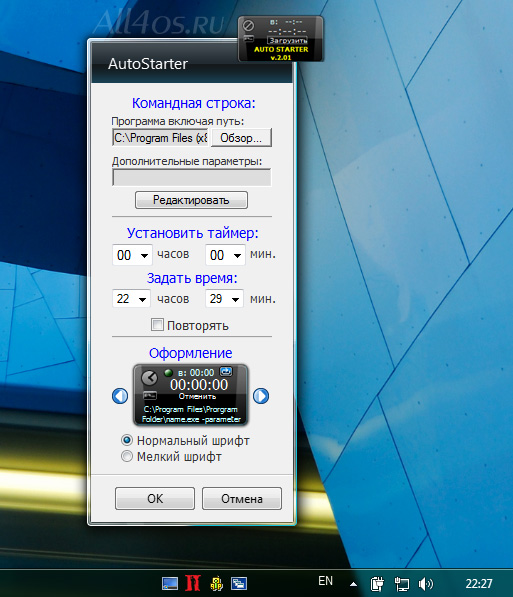Open the desktop icon in the taskbar

[170, 583]
